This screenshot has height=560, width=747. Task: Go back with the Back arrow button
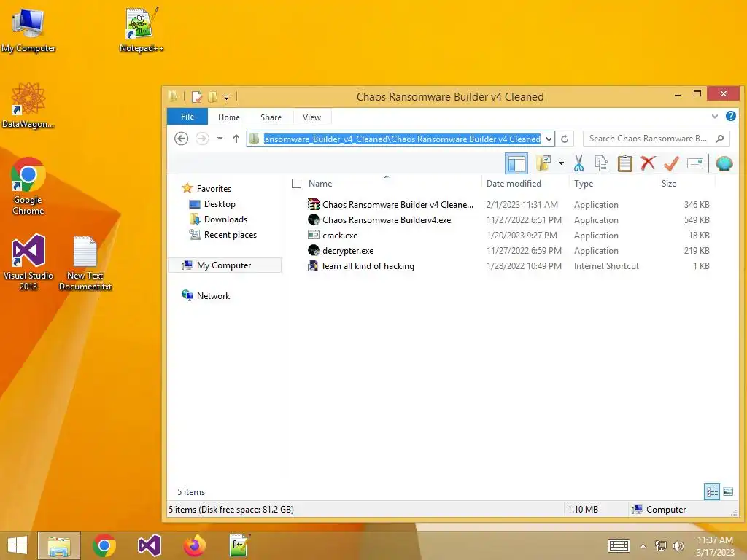(x=181, y=139)
